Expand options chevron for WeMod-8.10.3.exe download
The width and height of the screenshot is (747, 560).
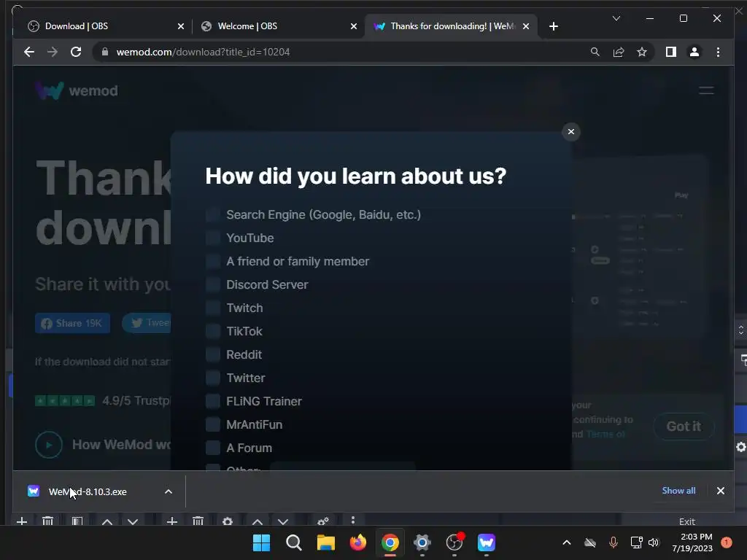point(169,491)
